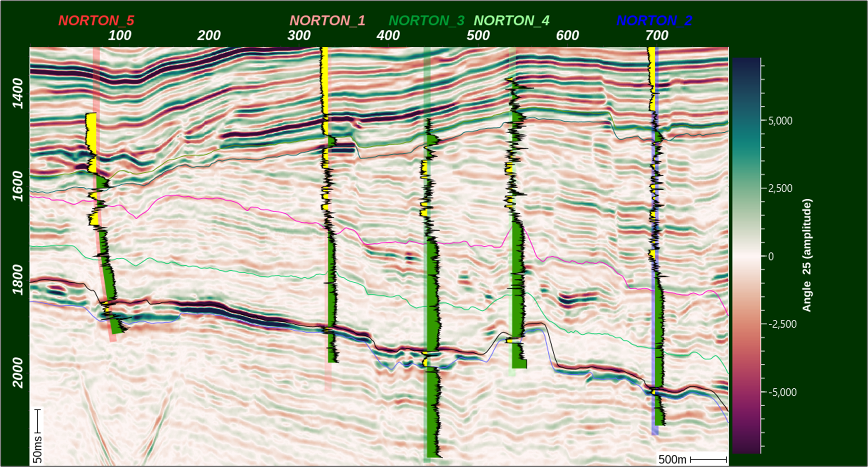Click the 0 colorbar tick value
Screen dimensions: 868x467
tap(771, 256)
